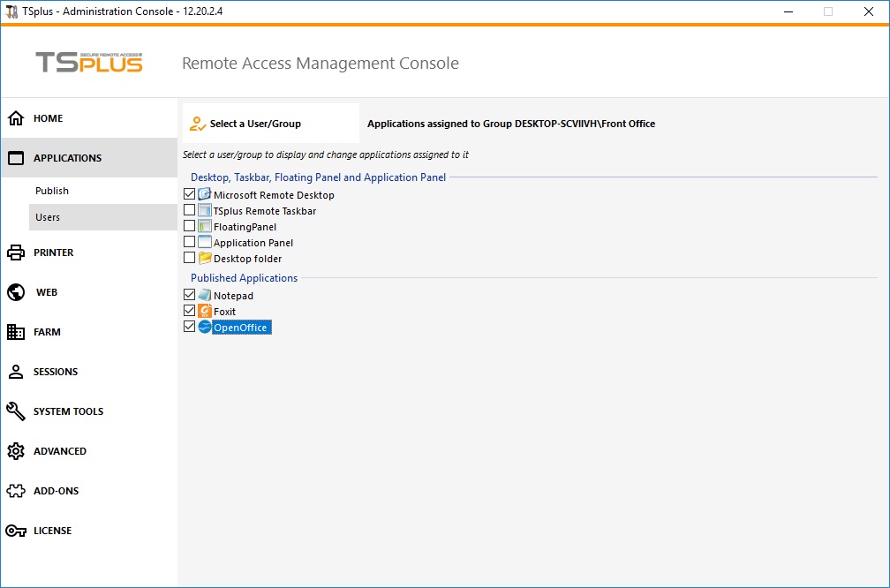Image resolution: width=890 pixels, height=588 pixels.
Task: Click the Advanced gear icon
Action: coord(16,451)
